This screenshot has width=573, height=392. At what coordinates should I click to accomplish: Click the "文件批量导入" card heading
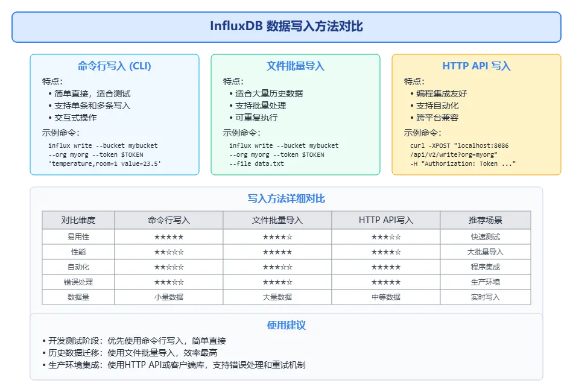(x=295, y=66)
